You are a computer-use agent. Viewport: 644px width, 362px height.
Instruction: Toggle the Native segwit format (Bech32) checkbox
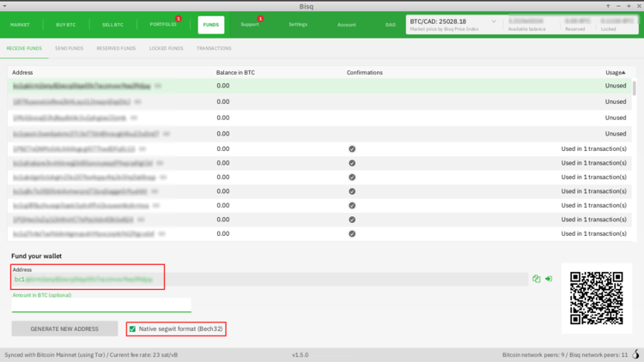point(132,329)
